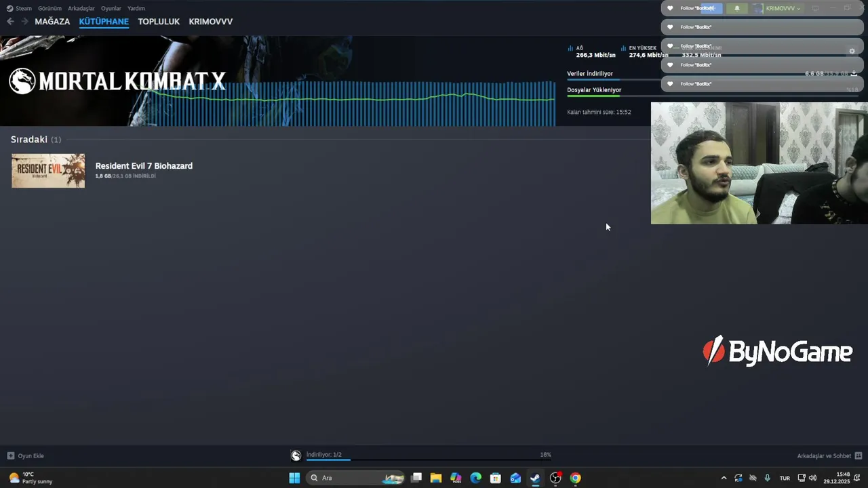The height and width of the screenshot is (488, 868).
Task: Click the Mortal Kombat X logo
Action: point(117,81)
